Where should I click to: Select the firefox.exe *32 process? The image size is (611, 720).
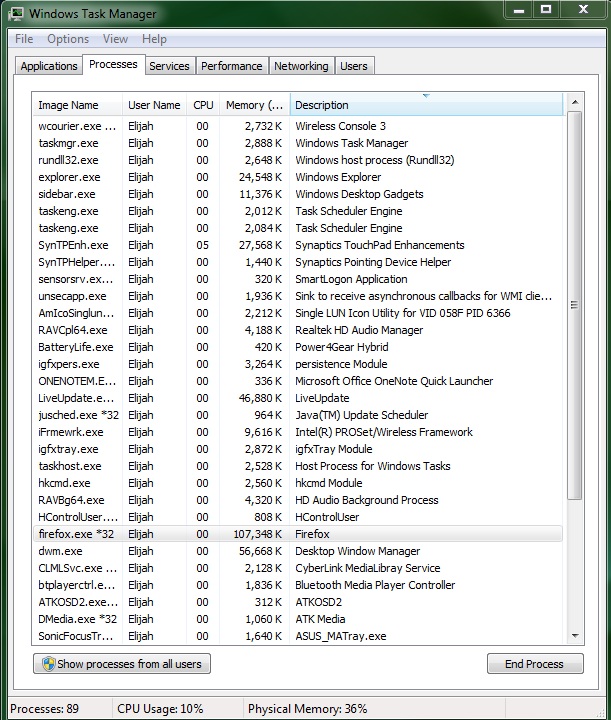(297, 534)
